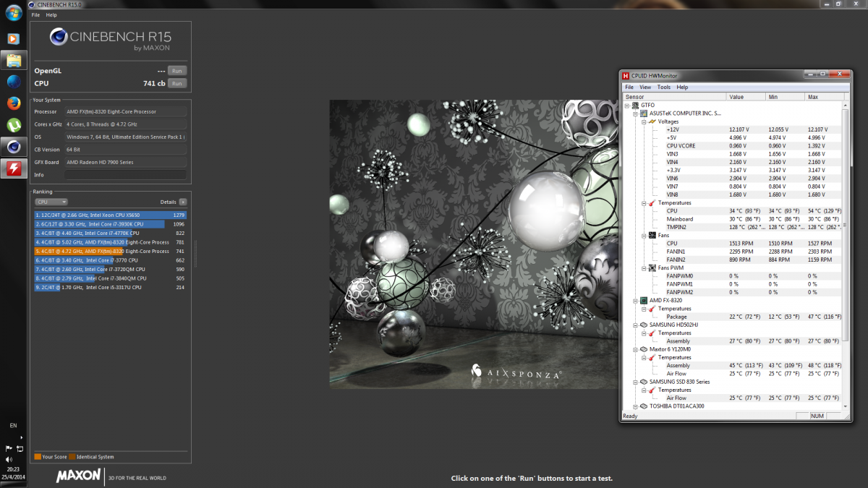The width and height of the screenshot is (868, 488).
Task: Switch to the Cinebench taskbar icon
Action: (14, 146)
